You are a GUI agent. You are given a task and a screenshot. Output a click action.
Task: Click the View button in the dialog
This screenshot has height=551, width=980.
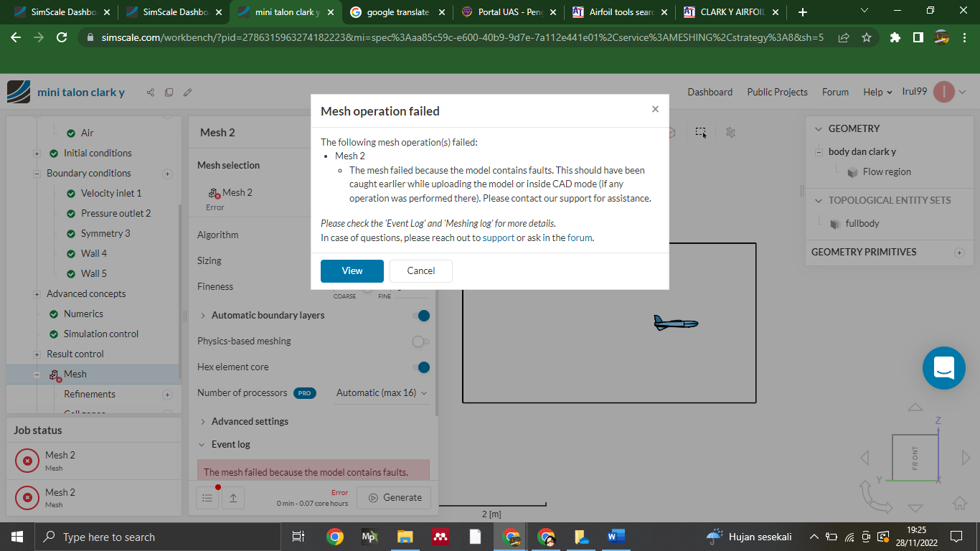point(352,270)
